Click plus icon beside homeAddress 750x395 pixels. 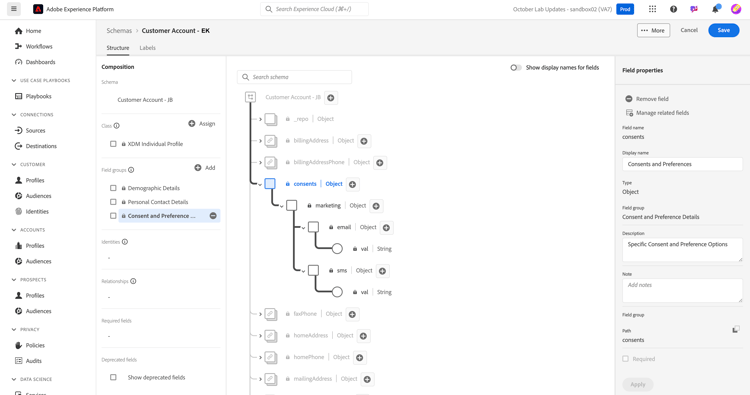coord(363,336)
